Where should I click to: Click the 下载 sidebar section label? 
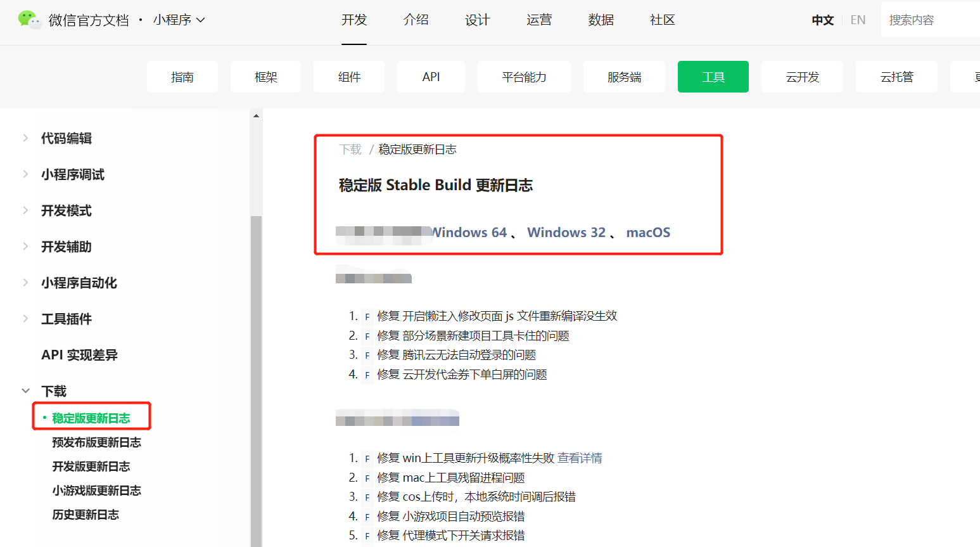[54, 391]
